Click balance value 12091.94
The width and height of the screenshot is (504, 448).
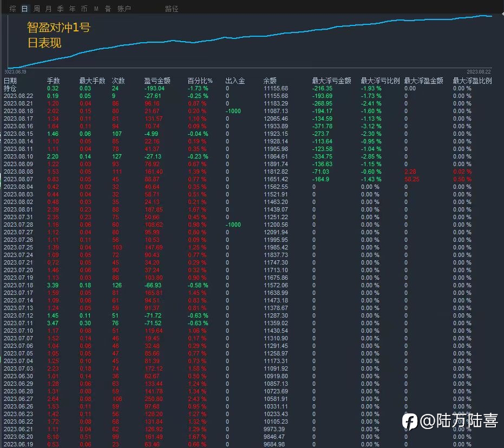coord(276,232)
